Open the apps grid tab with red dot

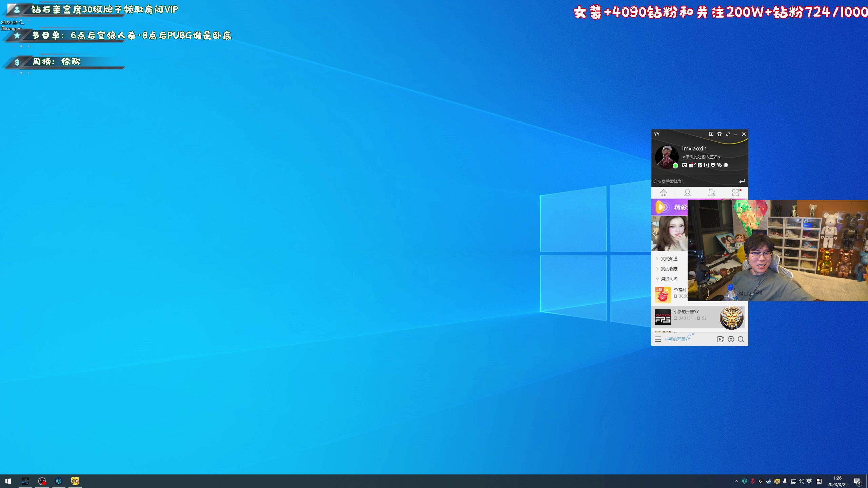click(x=735, y=193)
